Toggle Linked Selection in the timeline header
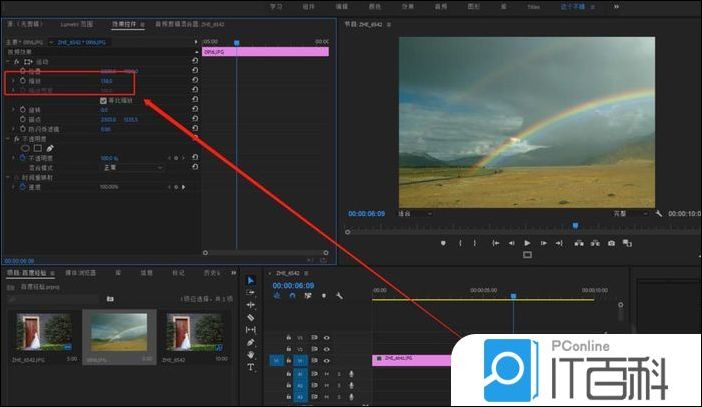The width and height of the screenshot is (702, 407). tap(308, 296)
